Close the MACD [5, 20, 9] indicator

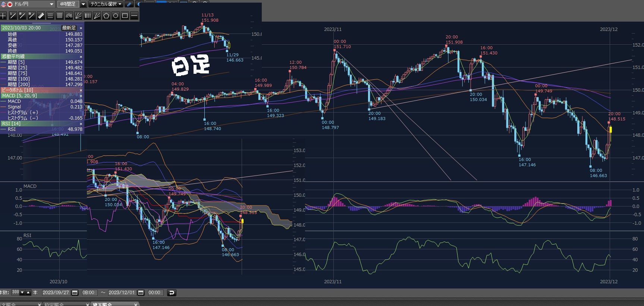point(81,96)
